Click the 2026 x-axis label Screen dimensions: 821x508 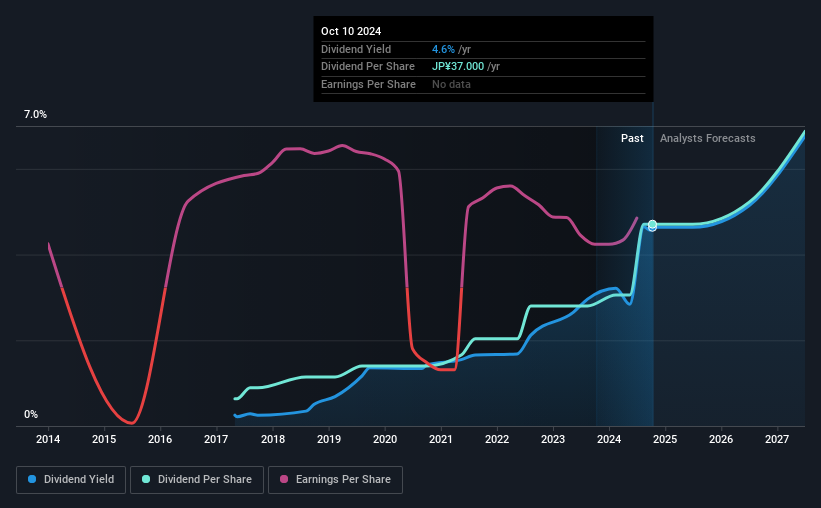pos(721,439)
